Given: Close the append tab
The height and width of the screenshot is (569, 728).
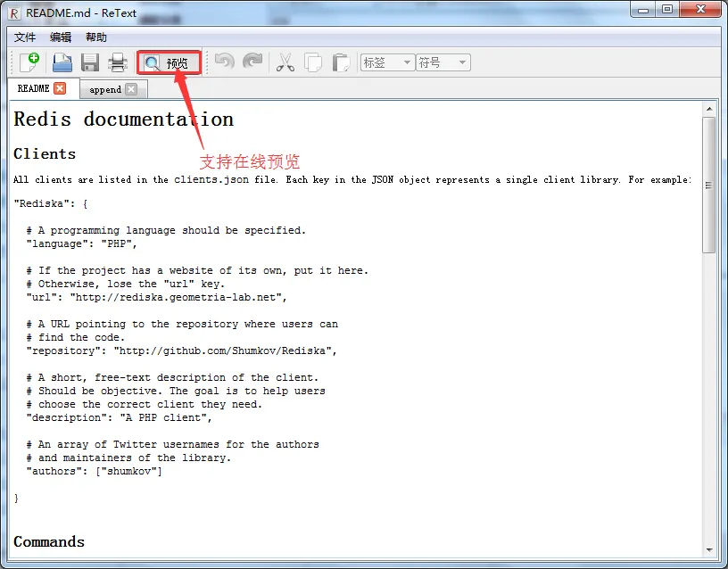Looking at the screenshot, I should 132,89.
